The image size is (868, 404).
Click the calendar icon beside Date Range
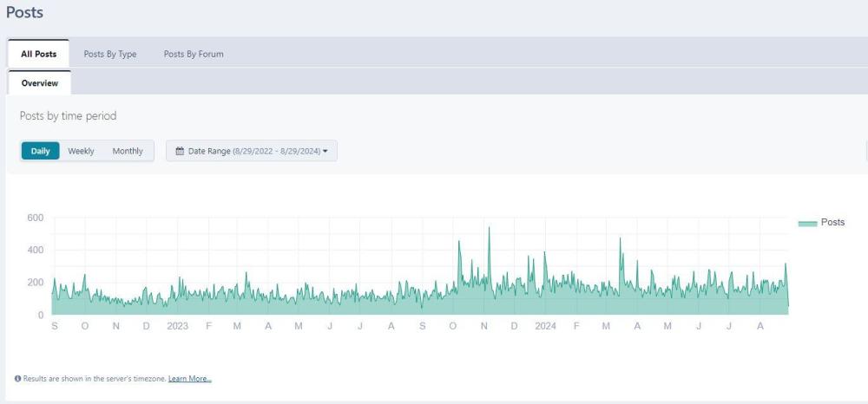coord(180,151)
